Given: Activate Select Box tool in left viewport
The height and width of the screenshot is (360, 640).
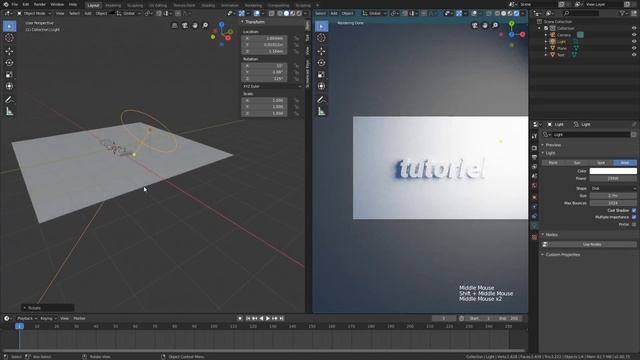Looking at the screenshot, I should (x=9, y=27).
